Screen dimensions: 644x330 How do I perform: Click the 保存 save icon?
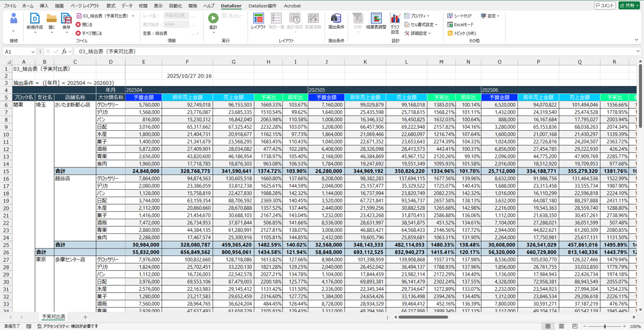pyautogui.click(x=66, y=19)
